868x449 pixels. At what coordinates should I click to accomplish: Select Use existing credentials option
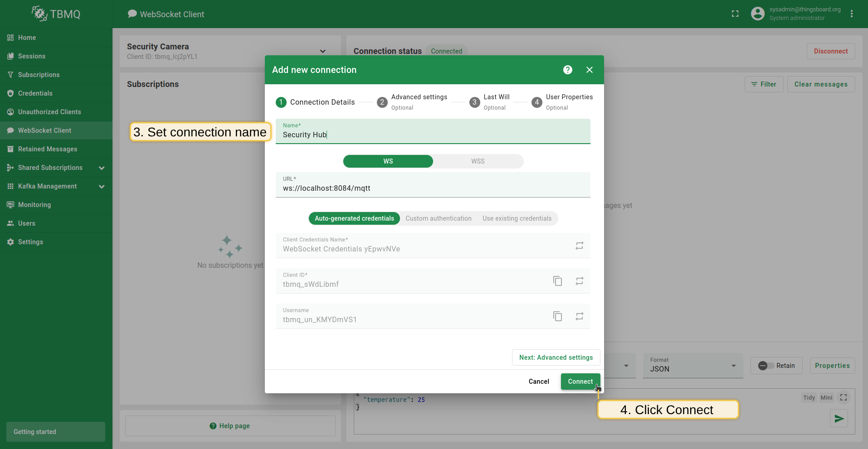pos(517,218)
